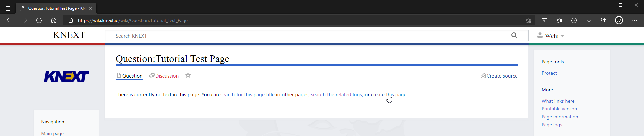
Task: Refresh the browser page
Action: click(39, 20)
